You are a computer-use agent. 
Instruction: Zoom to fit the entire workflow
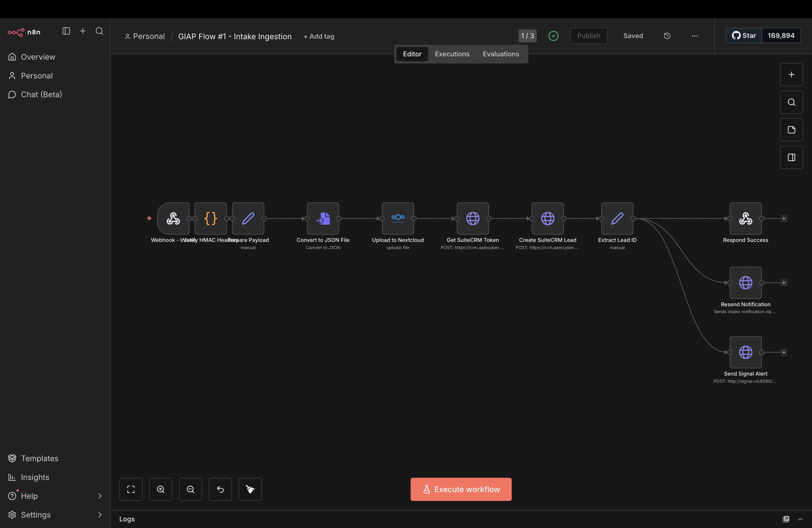pyautogui.click(x=131, y=489)
